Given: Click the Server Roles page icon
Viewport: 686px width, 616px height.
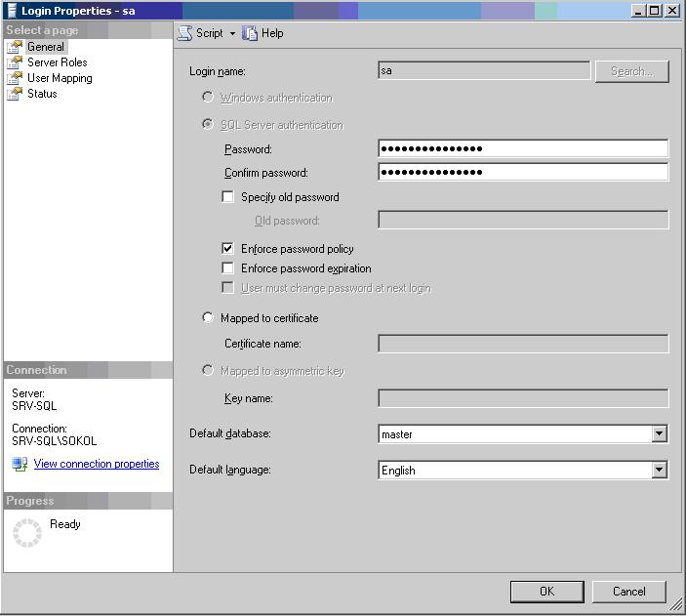Looking at the screenshot, I should (x=15, y=62).
